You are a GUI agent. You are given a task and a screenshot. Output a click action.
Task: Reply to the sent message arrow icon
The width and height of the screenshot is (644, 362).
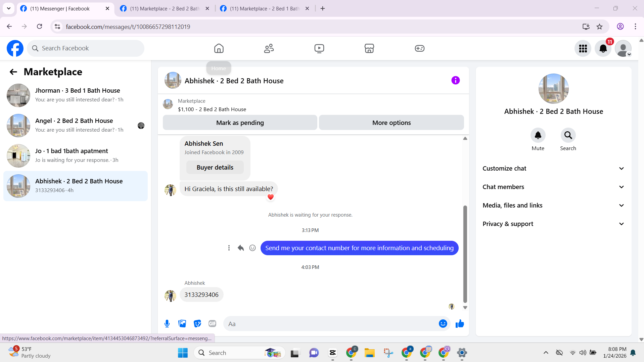click(241, 248)
